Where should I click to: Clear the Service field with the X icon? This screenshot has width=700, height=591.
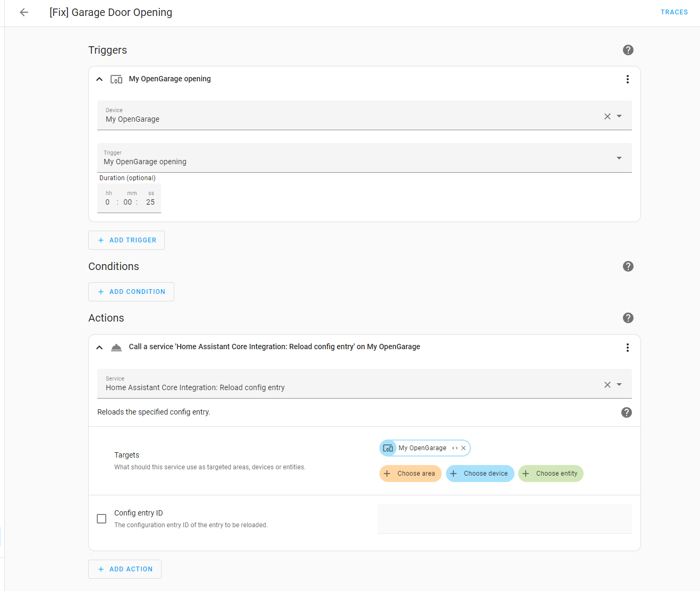(x=607, y=384)
